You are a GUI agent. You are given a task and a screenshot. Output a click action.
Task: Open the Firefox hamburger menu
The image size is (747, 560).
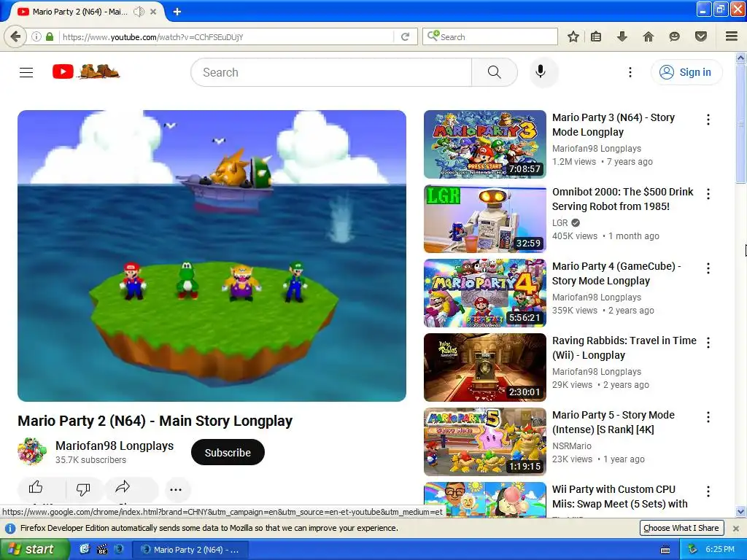coord(732,36)
